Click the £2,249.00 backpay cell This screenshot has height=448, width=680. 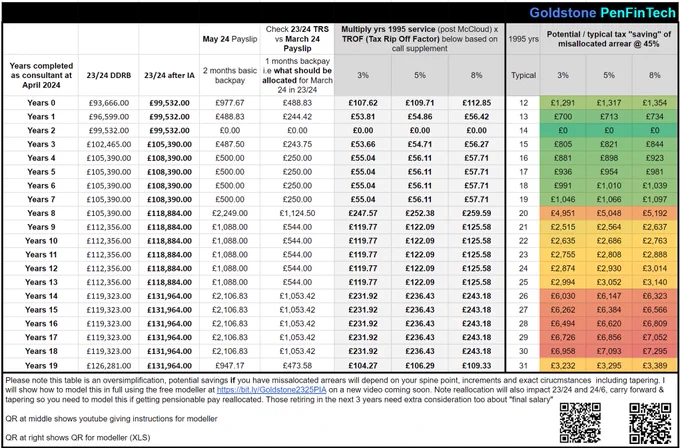230,213
